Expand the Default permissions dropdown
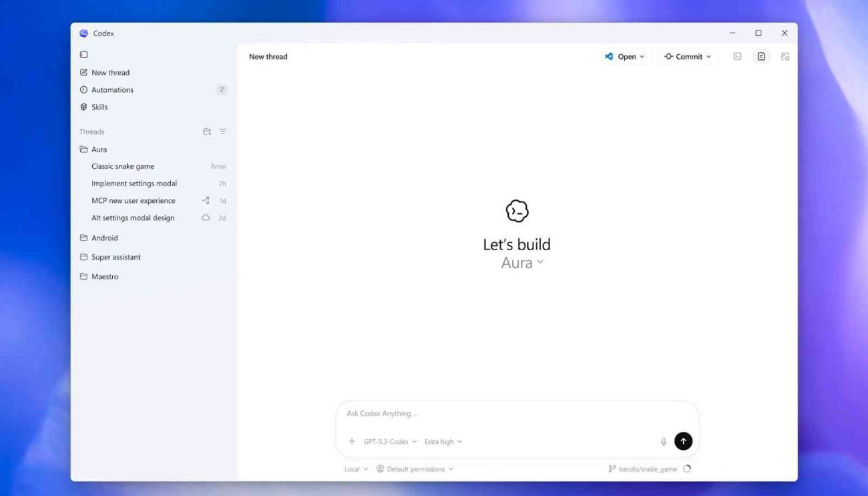This screenshot has width=868, height=496. tap(415, 469)
